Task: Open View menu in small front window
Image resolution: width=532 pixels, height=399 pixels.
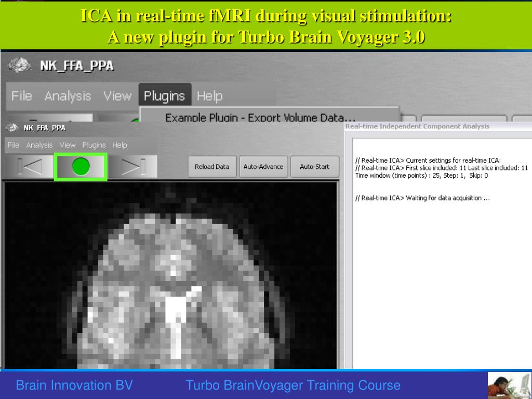Action: point(68,145)
